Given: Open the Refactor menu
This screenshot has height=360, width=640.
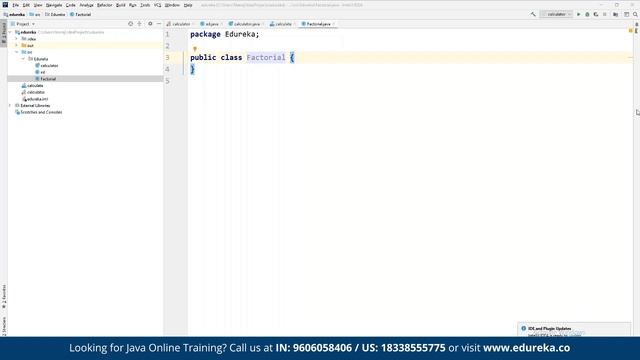Looking at the screenshot, I should 104,5.
